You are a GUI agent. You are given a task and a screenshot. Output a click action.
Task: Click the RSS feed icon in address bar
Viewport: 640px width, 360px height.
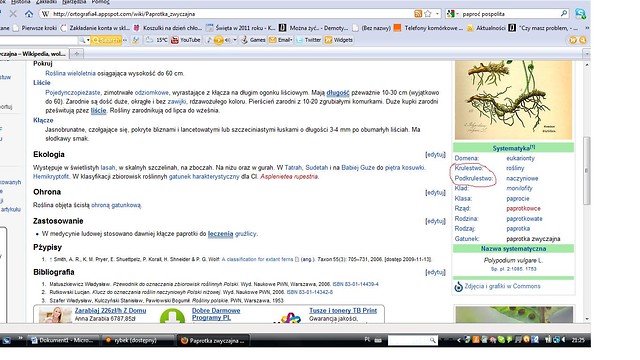pyautogui.click(x=418, y=14)
